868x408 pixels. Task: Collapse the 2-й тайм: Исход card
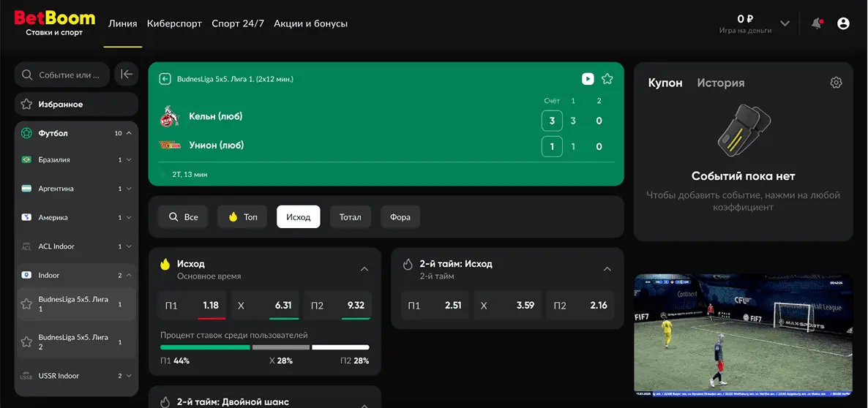[x=607, y=269]
